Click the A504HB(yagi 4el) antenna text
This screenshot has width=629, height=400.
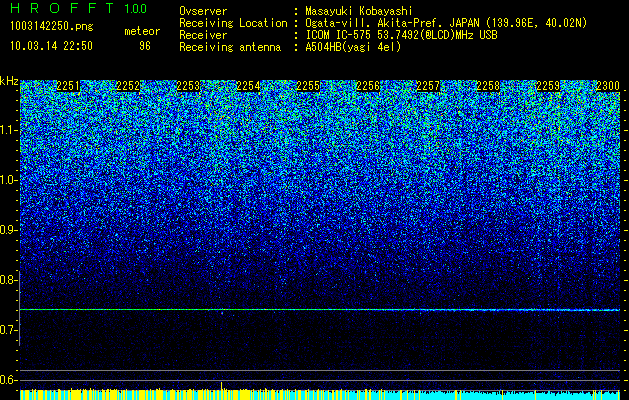pyautogui.click(x=353, y=47)
